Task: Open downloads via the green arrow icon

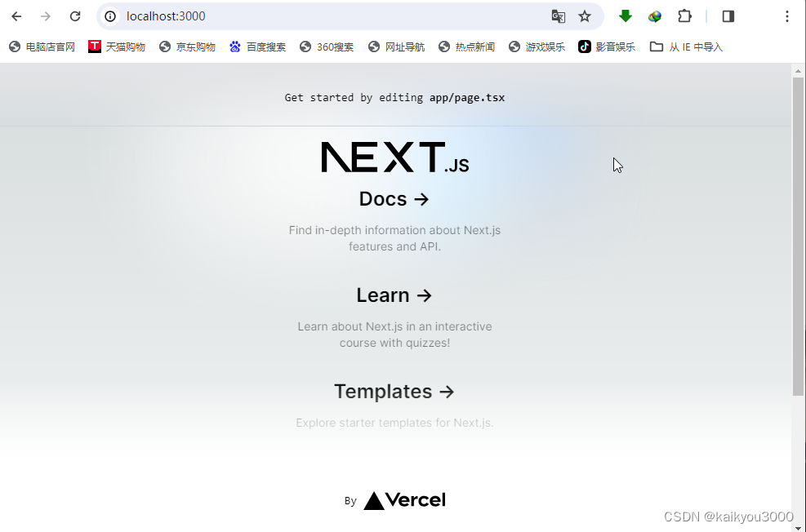Action: click(625, 16)
